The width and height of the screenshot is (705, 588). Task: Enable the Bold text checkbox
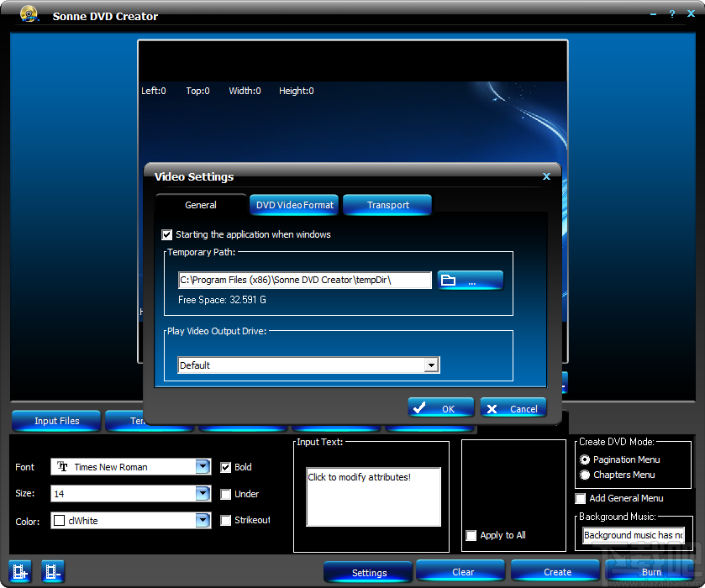(225, 467)
